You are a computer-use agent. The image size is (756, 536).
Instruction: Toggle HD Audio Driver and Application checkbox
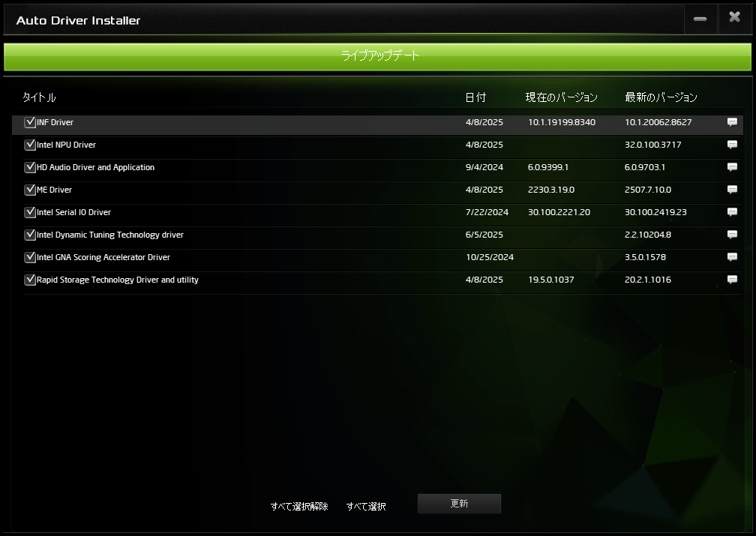pyautogui.click(x=30, y=167)
